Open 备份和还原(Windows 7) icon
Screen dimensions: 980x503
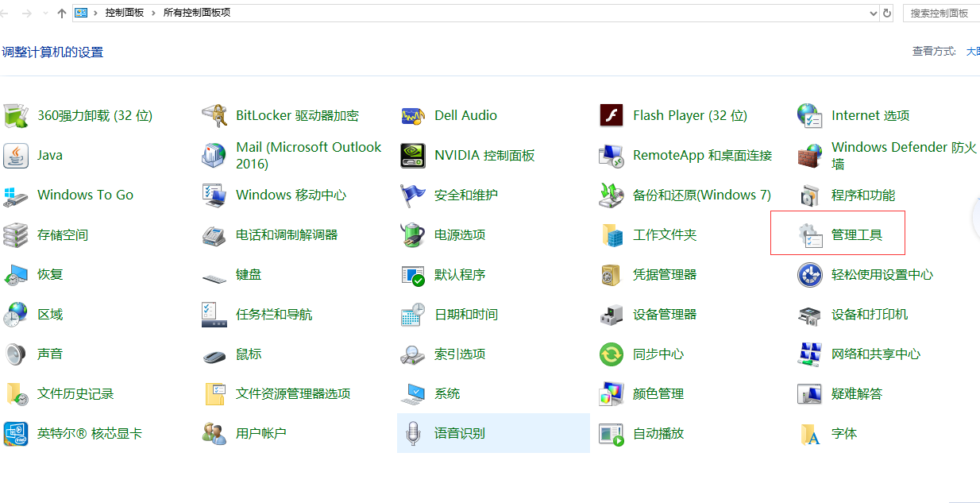612,195
